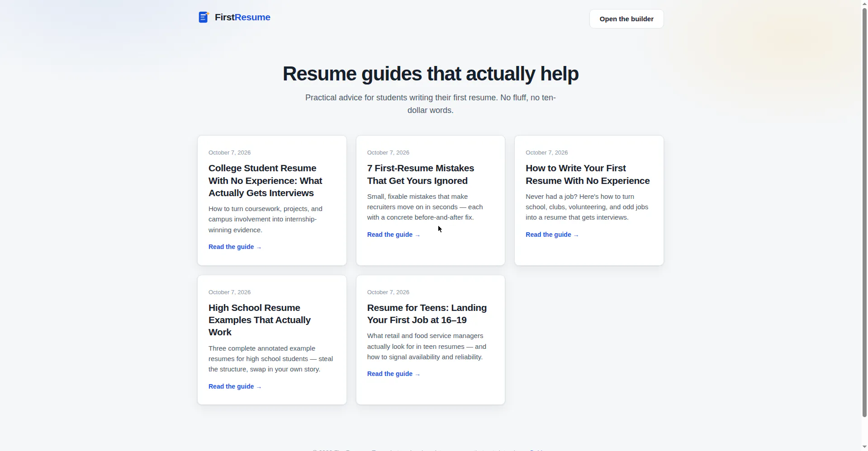Open How to Write Your First Resume title
The height and width of the screenshot is (451, 868).
coord(588,174)
